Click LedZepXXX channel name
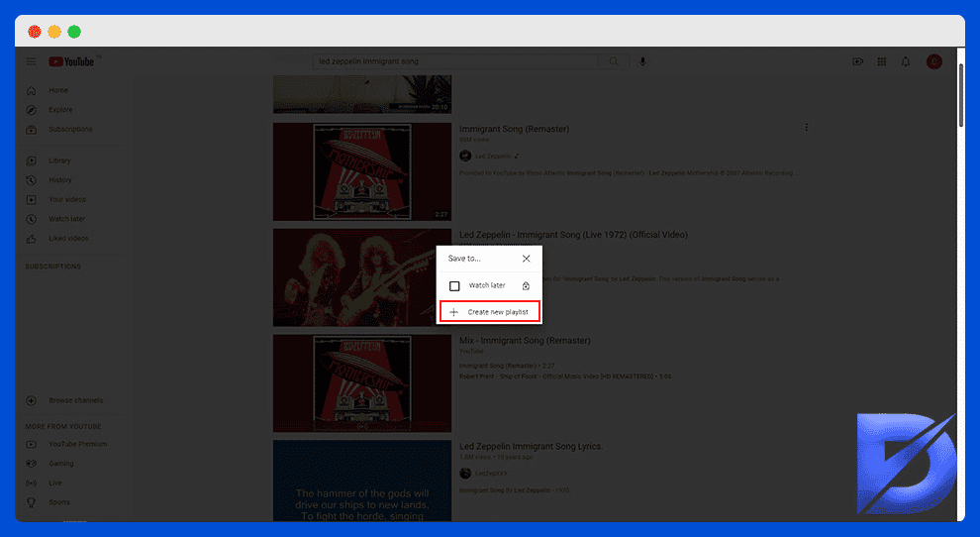This screenshot has height=537, width=980. [x=491, y=474]
